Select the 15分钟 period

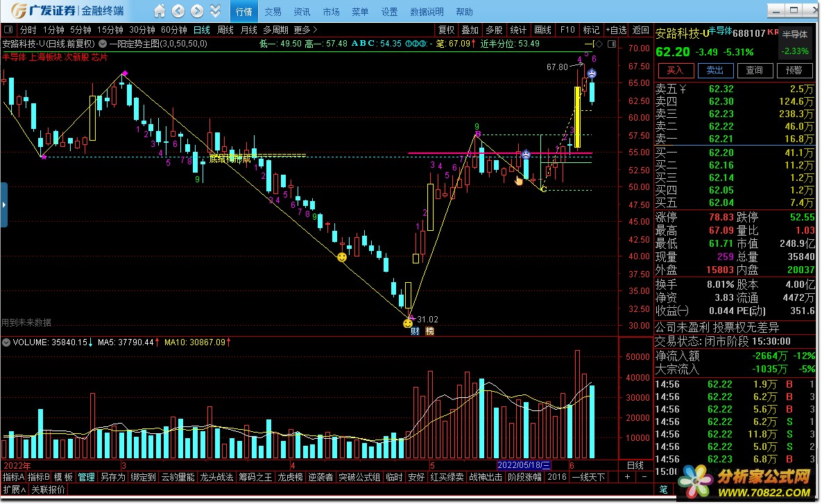click(x=110, y=30)
